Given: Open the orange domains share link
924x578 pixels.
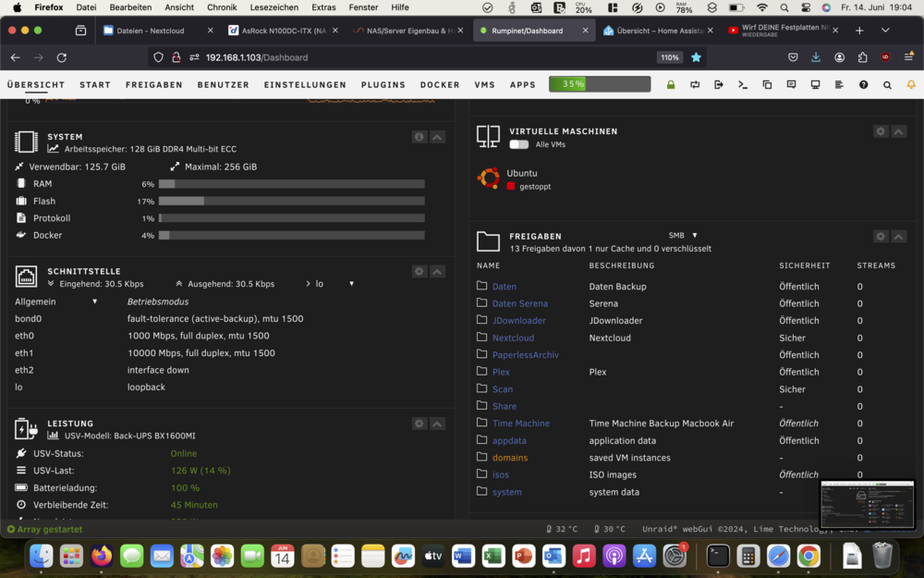Looking at the screenshot, I should [x=510, y=458].
